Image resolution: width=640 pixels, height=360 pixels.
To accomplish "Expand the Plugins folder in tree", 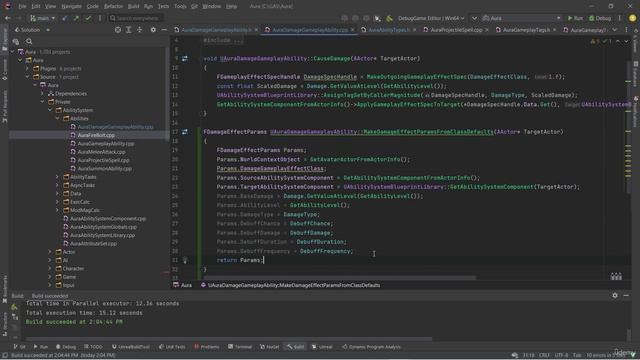I will coord(28,69).
